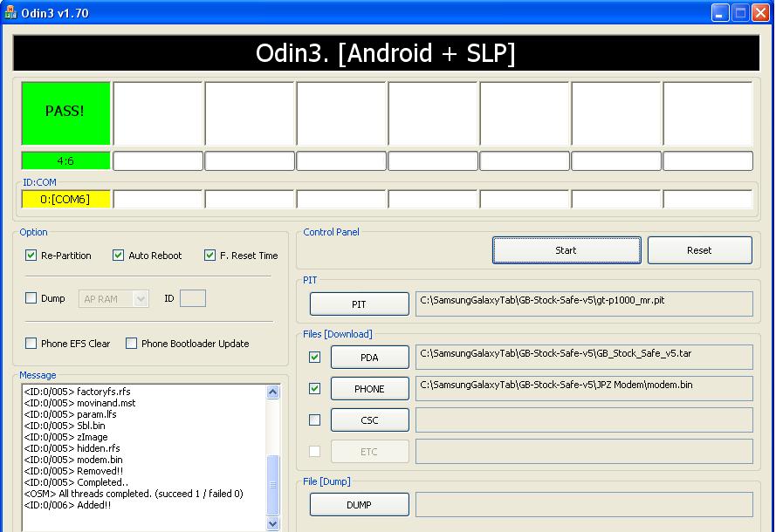Click the Reset button
The width and height of the screenshot is (776, 532).
pos(700,250)
